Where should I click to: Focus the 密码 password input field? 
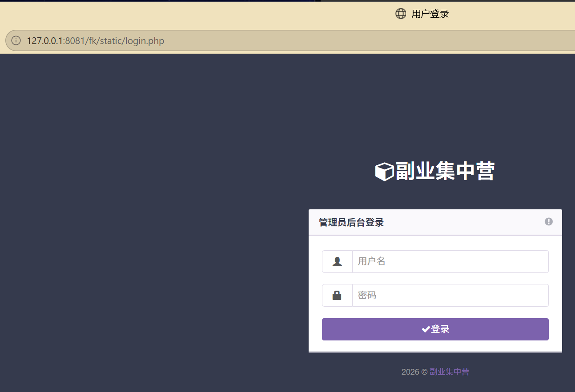click(x=450, y=295)
